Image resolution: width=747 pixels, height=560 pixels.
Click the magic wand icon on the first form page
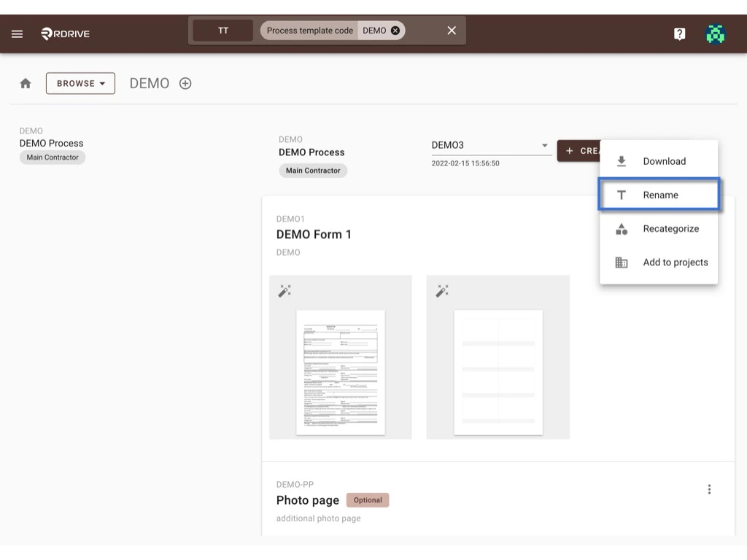pyautogui.click(x=285, y=289)
